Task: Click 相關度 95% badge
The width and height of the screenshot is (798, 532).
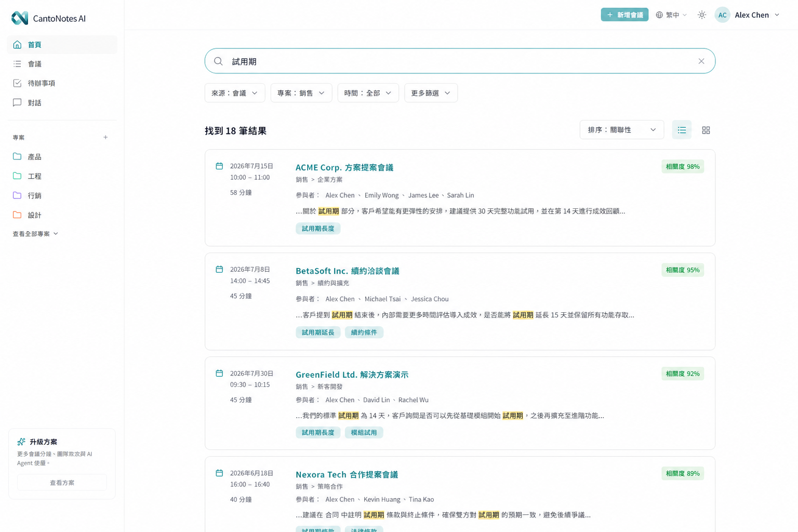Action: pyautogui.click(x=683, y=270)
